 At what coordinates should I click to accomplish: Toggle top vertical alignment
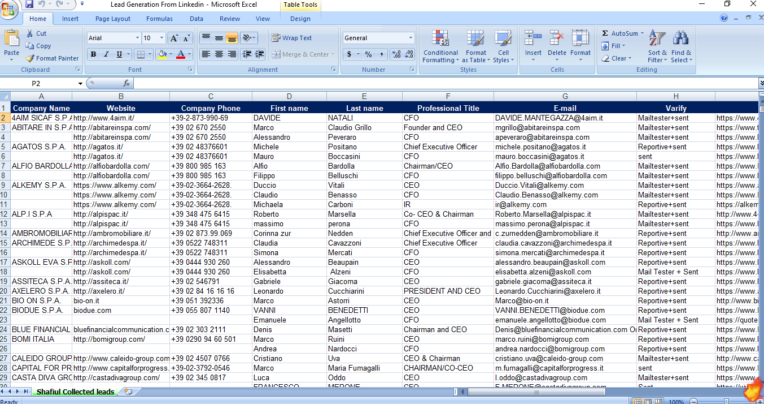pyautogui.click(x=206, y=38)
